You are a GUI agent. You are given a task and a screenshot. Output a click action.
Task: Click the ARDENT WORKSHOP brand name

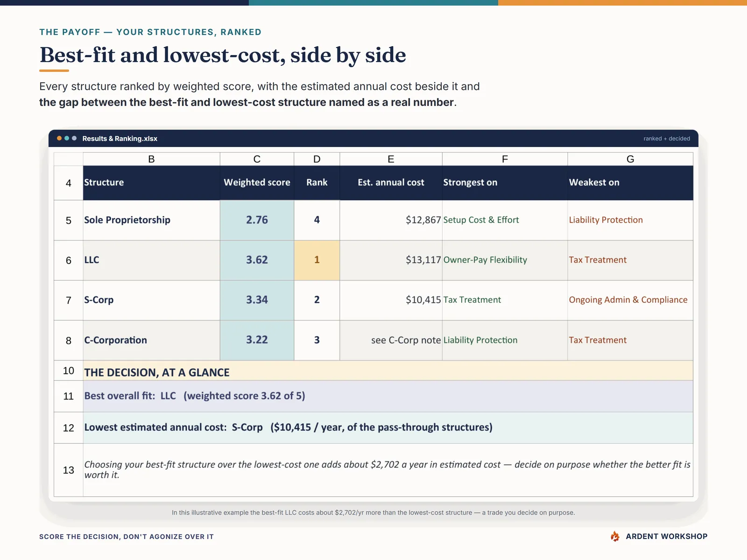click(x=667, y=537)
